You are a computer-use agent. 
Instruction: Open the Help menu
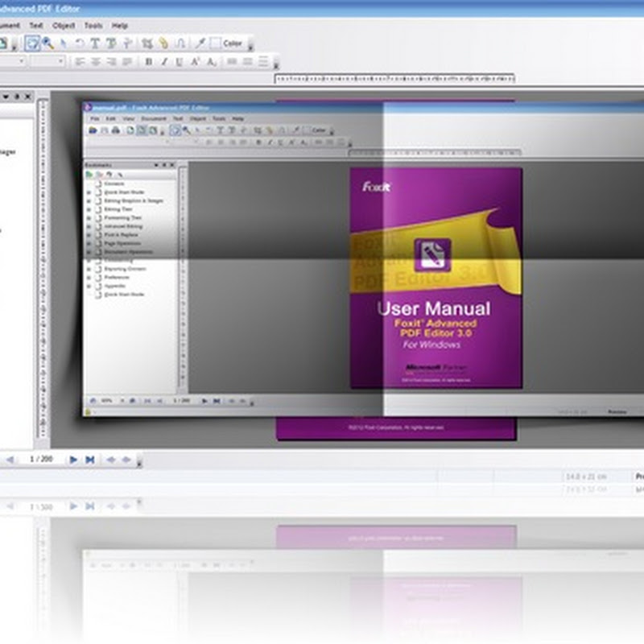tap(120, 26)
